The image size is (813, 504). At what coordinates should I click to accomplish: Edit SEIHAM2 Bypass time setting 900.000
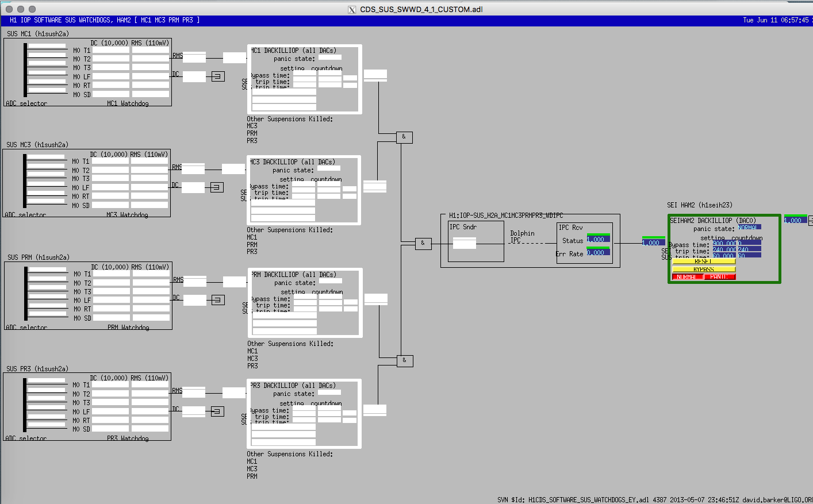tap(724, 243)
